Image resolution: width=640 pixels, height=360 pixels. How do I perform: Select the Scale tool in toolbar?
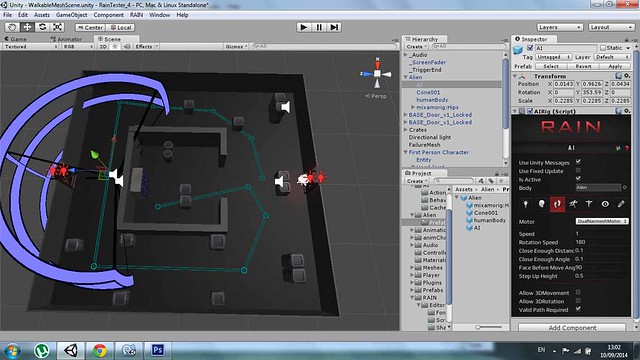[57, 27]
